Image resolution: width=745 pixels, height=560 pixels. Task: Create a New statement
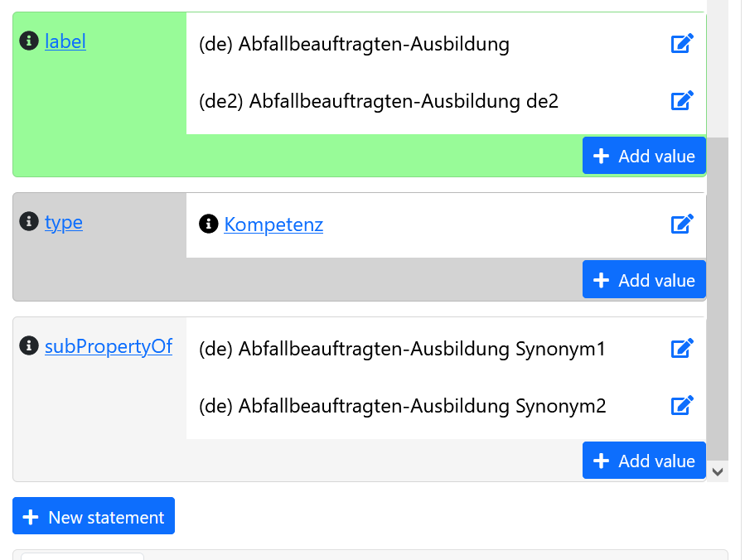(93, 516)
